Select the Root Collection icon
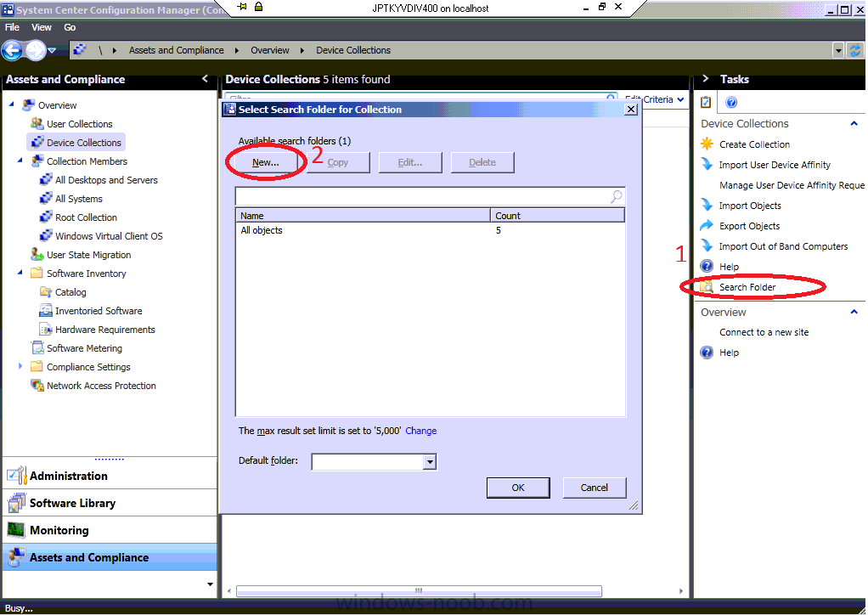Viewport: 868px width, 615px height. pos(46,217)
